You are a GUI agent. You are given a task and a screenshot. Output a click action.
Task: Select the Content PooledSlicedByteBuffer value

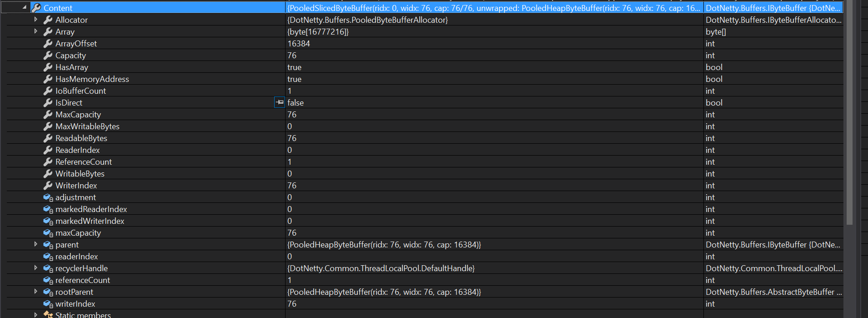(x=494, y=8)
